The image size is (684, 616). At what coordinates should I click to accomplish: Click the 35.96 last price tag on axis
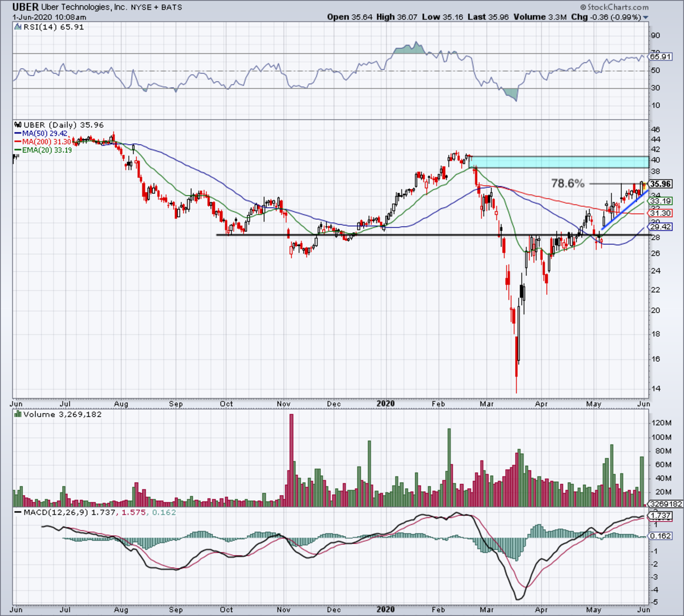coord(661,184)
